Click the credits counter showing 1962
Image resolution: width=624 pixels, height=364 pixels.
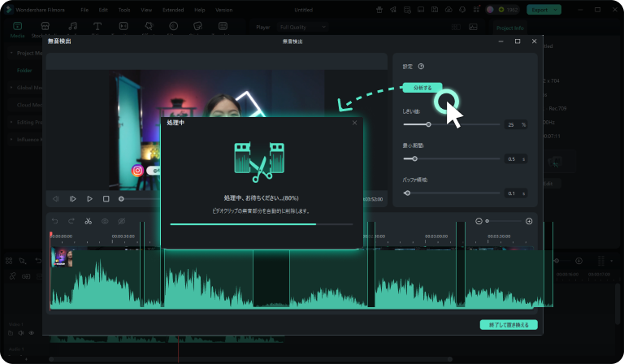[508, 10]
